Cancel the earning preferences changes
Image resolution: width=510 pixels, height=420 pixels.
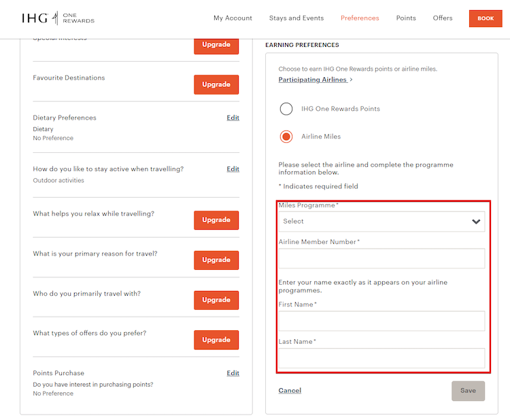[x=290, y=391]
